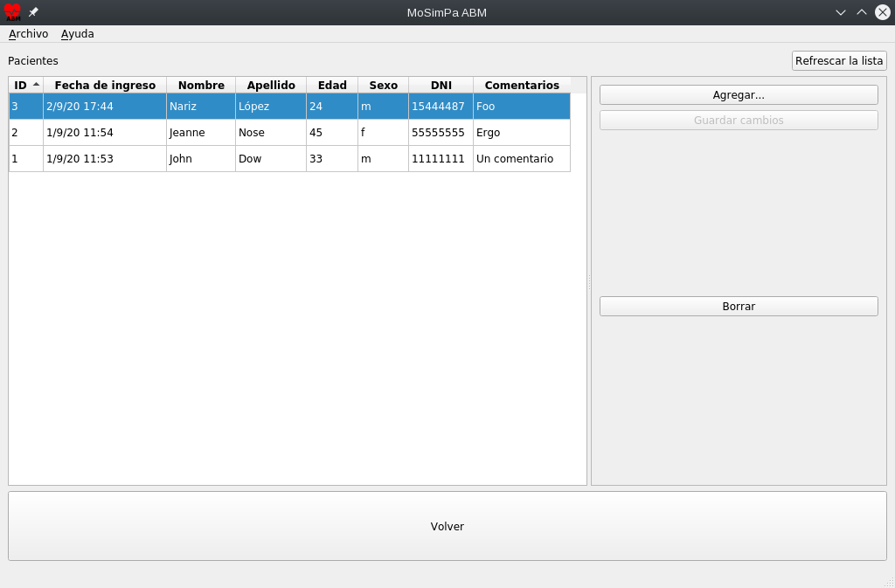Click the DNI cell 15444487
Viewport: 895px width, 588px height.
441,107
